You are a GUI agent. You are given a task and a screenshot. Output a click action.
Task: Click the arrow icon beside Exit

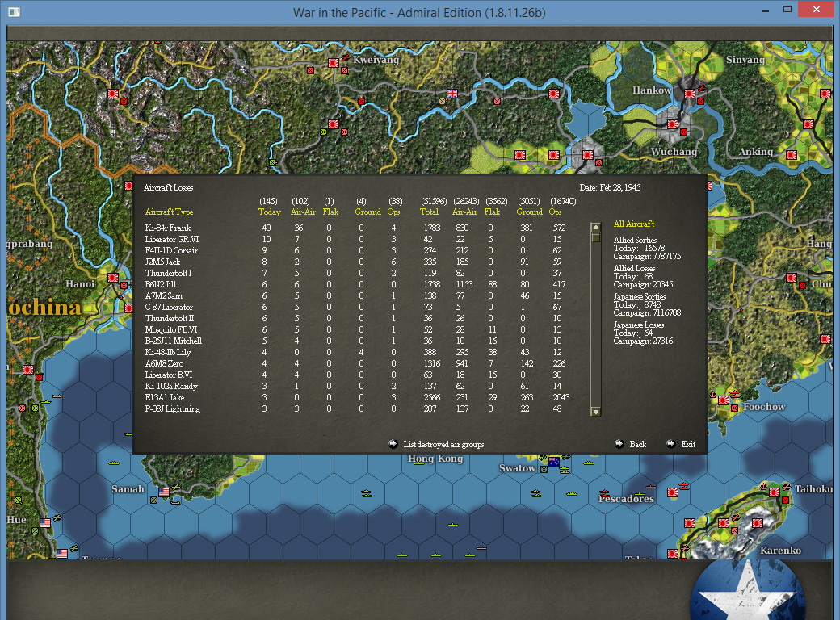click(x=670, y=444)
